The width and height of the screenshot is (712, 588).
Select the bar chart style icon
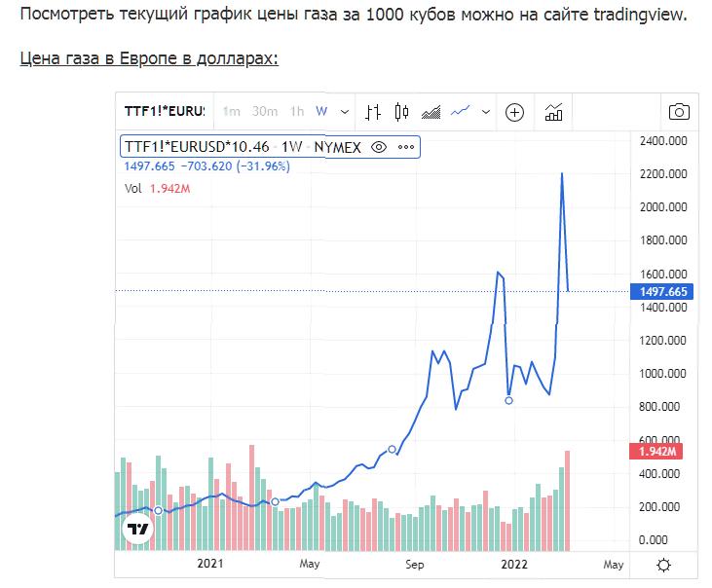373,112
